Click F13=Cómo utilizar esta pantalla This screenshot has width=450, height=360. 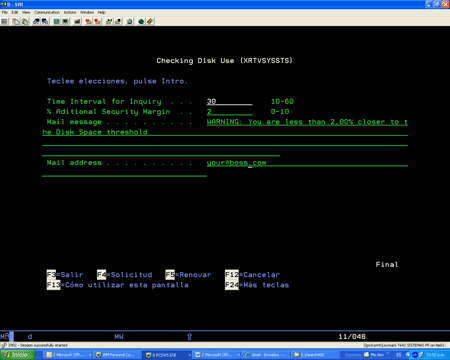[x=118, y=285]
